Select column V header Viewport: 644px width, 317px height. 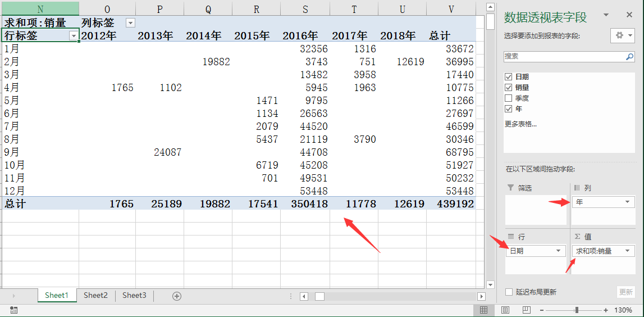(451, 9)
